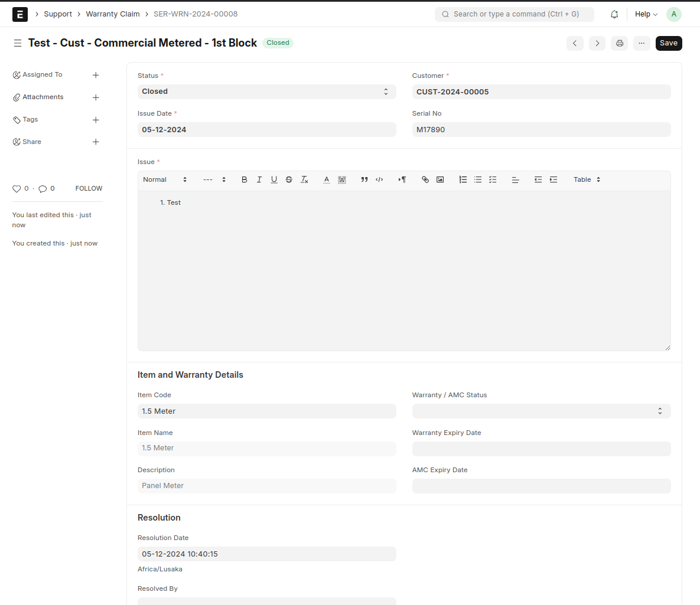Click the Customer field
700x605 pixels.
541,92
